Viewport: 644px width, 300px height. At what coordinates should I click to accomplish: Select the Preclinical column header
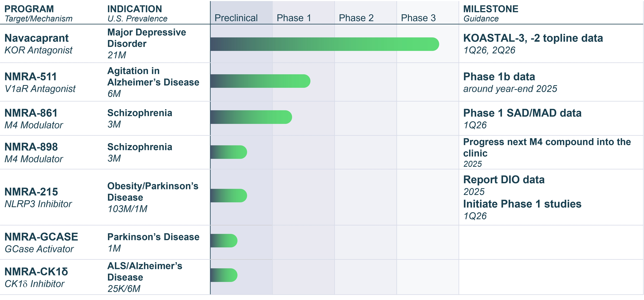[x=236, y=18]
